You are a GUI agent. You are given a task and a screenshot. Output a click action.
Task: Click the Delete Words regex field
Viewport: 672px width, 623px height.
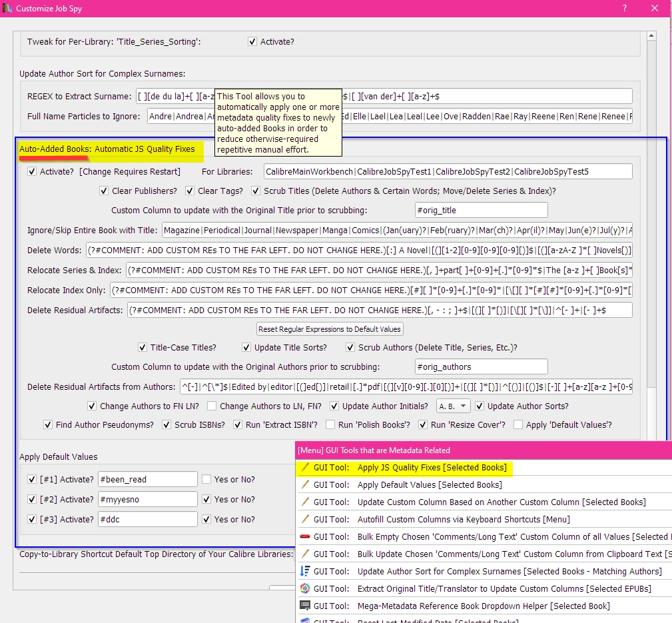pos(359,250)
